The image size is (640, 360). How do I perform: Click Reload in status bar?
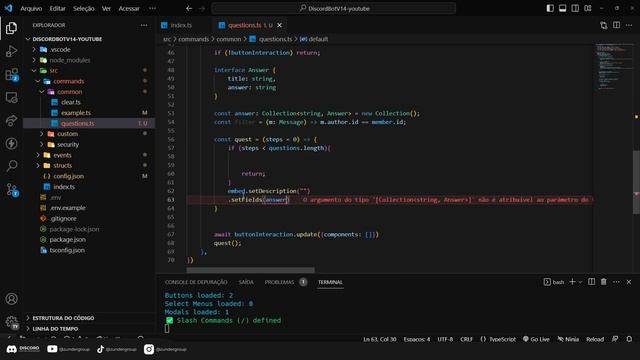click(595, 339)
